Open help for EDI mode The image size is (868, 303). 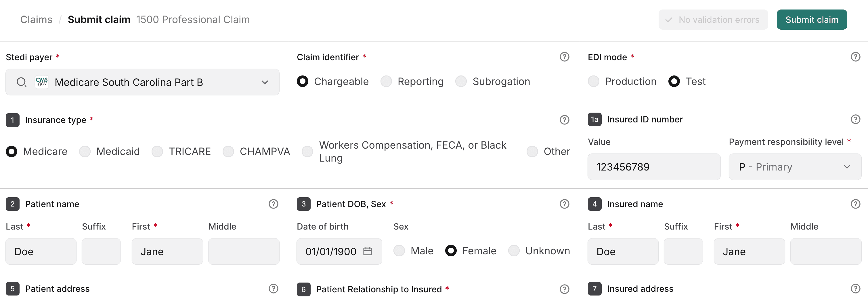855,57
